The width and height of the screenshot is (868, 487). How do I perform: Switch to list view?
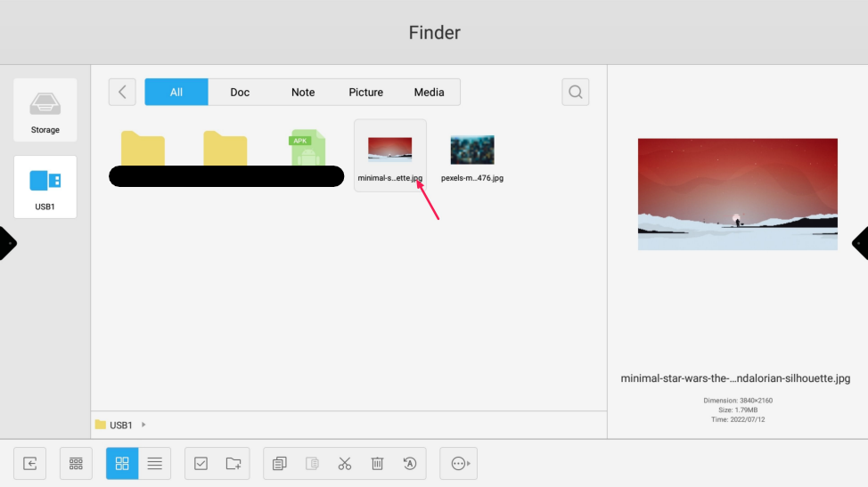point(154,463)
